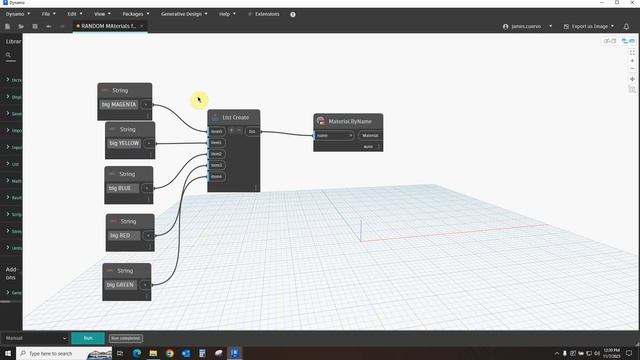The width and height of the screenshot is (640, 360).
Task: Close the RANDOM MAterials tab
Action: (142, 26)
